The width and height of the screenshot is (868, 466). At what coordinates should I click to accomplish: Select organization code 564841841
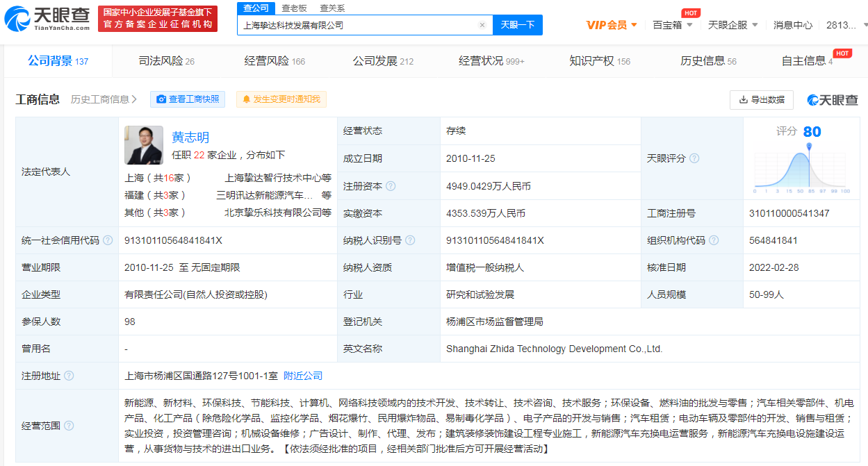[773, 240]
